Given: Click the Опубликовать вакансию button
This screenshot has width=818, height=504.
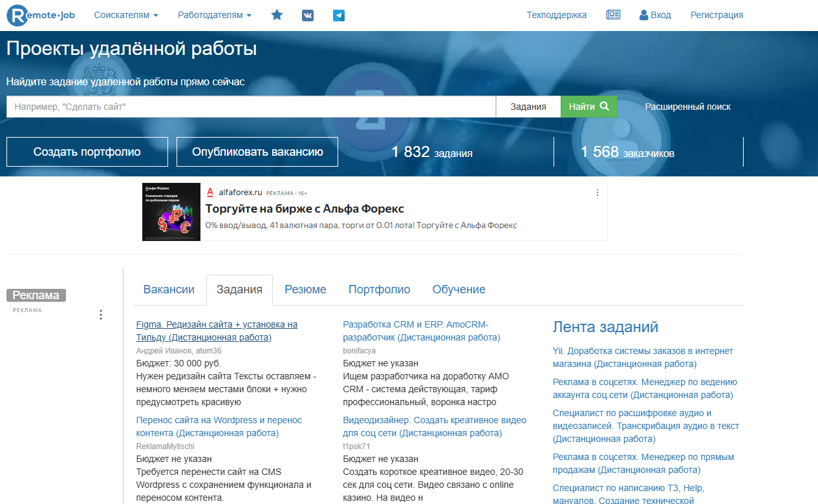Looking at the screenshot, I should (257, 152).
